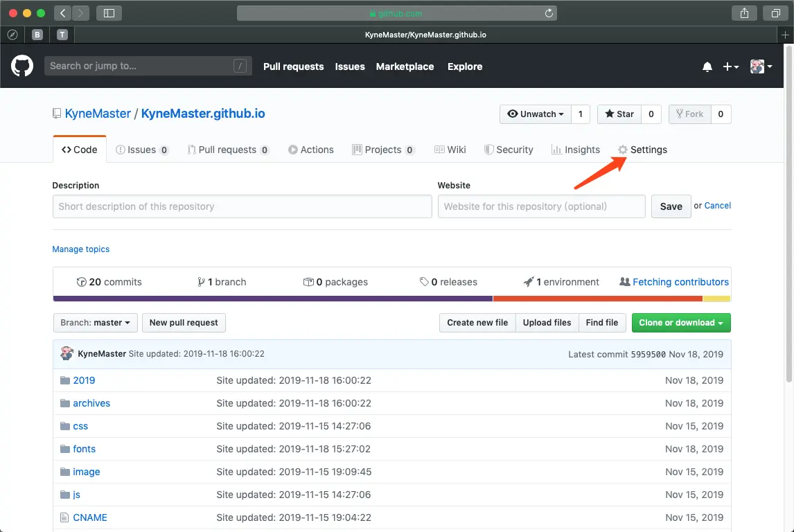Click the css folder icon
The width and height of the screenshot is (794, 532).
pos(65,426)
